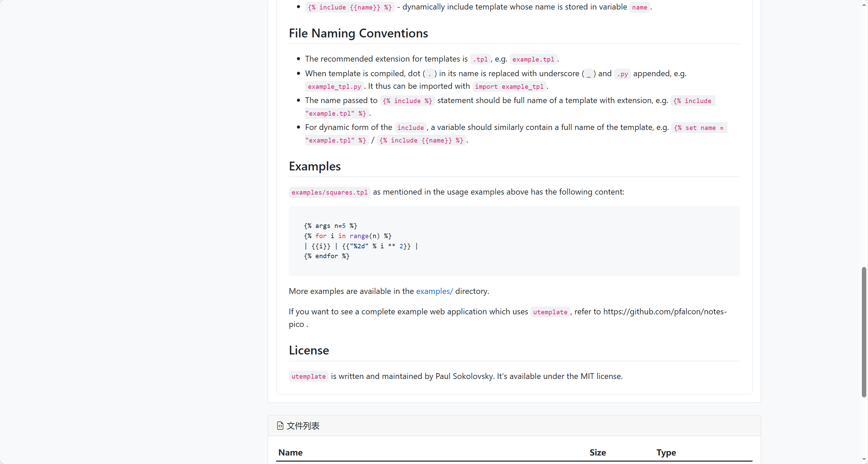The width and height of the screenshot is (868, 464).
Task: Click the Examples section heading
Action: [315, 166]
